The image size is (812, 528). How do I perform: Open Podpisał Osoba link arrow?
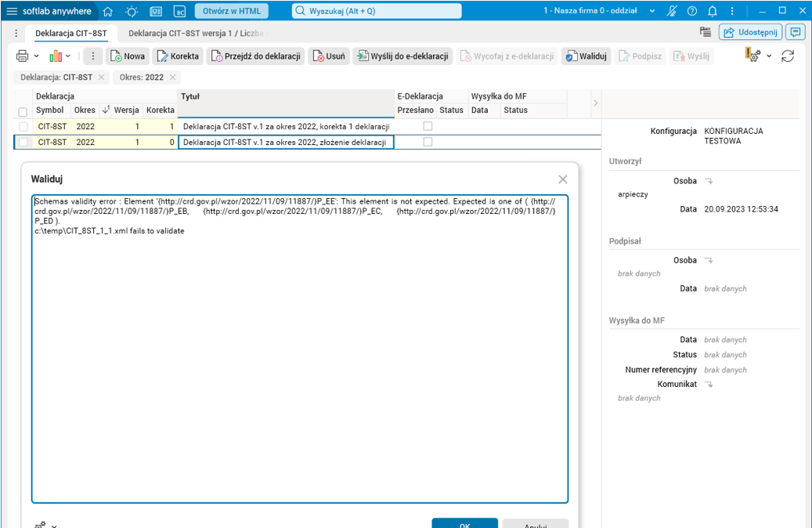(x=709, y=260)
